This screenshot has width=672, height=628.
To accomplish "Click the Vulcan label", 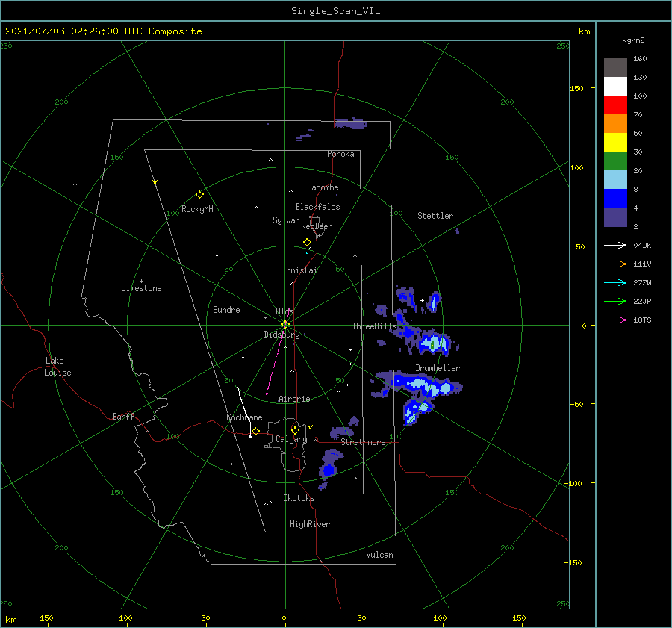I will [x=379, y=555].
